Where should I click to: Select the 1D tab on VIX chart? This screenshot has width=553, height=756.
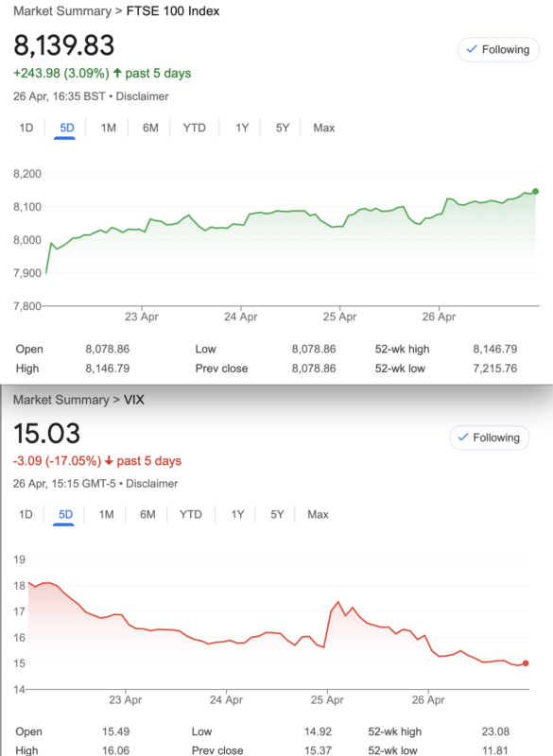tap(26, 514)
